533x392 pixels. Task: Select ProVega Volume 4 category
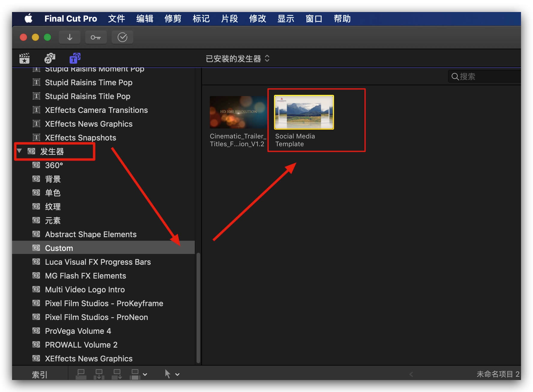coord(104,331)
